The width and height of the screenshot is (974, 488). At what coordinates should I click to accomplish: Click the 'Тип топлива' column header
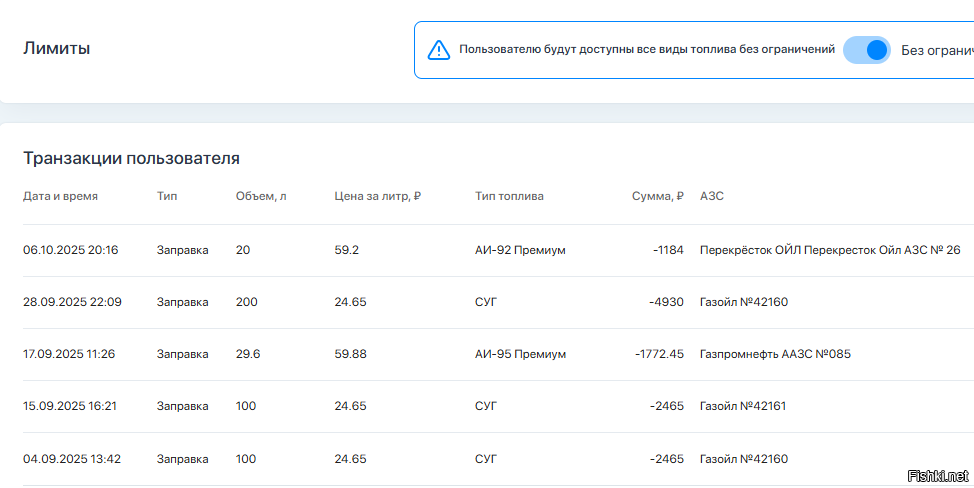point(509,196)
